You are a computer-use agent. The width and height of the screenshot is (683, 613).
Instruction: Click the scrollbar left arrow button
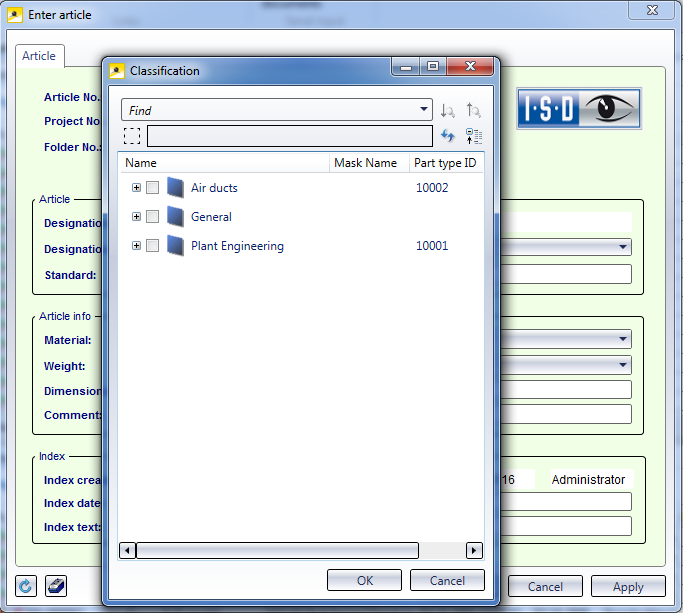[127, 551]
